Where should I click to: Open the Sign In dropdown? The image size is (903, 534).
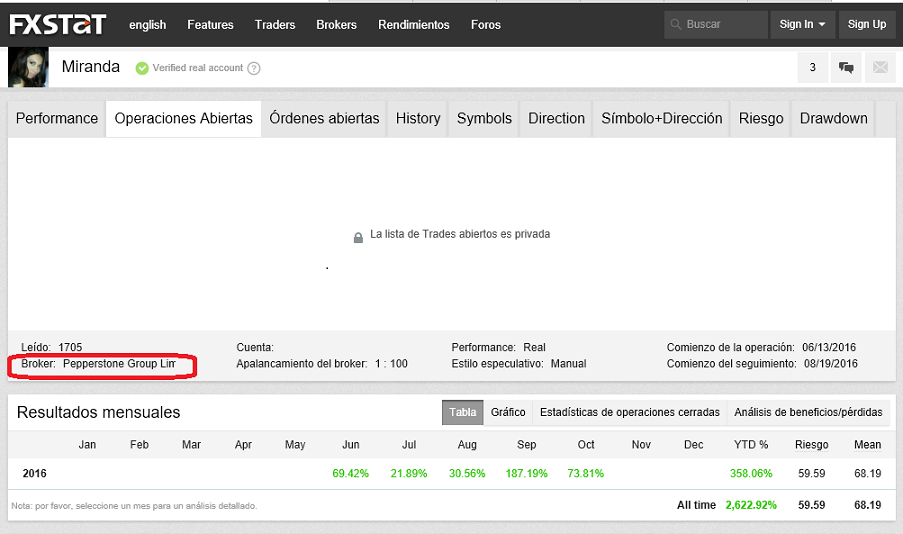[803, 24]
